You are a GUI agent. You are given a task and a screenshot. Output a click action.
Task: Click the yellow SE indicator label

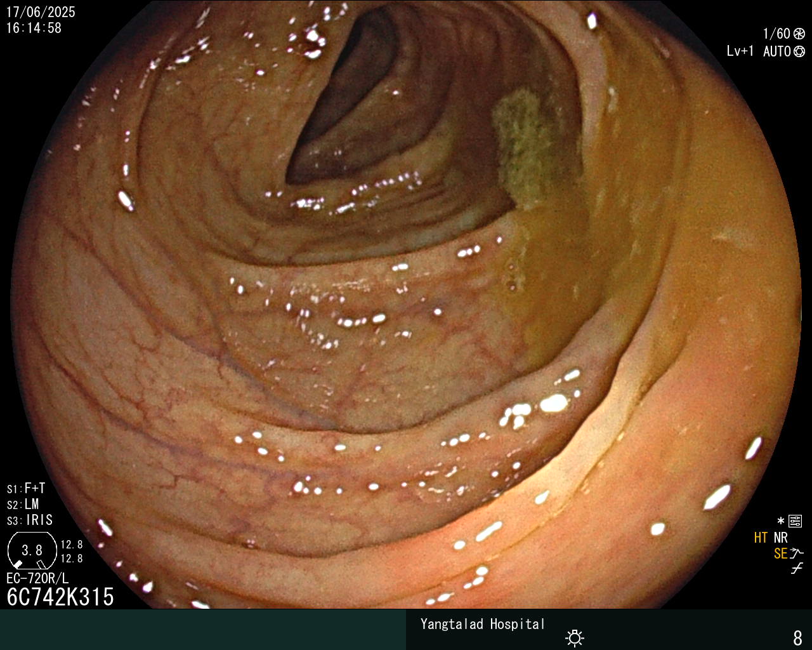coord(780,554)
